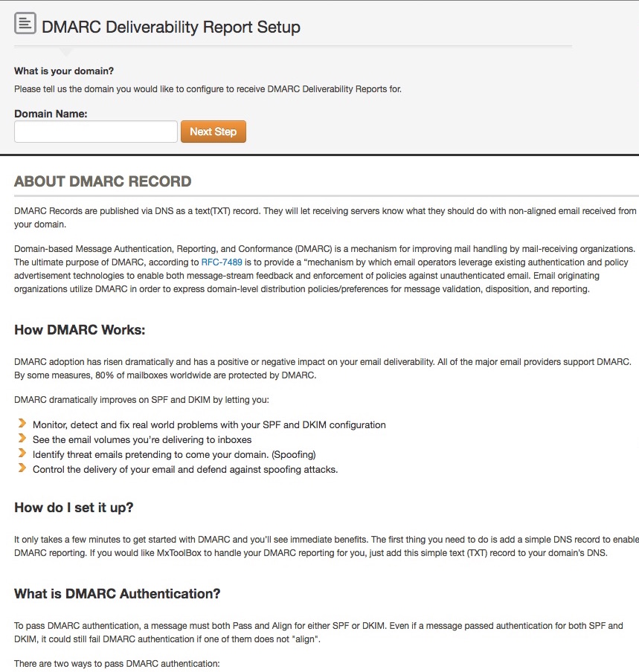Click the "What is your domain?" heading
This screenshot has width=639, height=672.
point(63,71)
